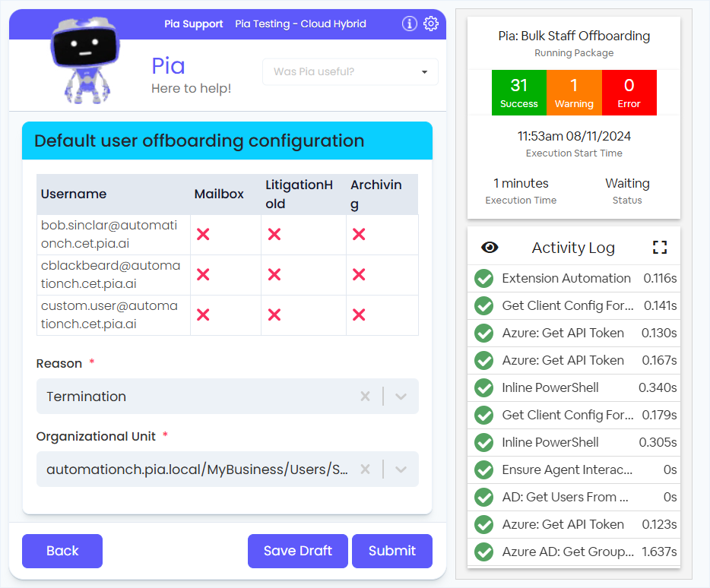This screenshot has width=710, height=588.
Task: Open the Pia Support link in the header
Action: [193, 24]
